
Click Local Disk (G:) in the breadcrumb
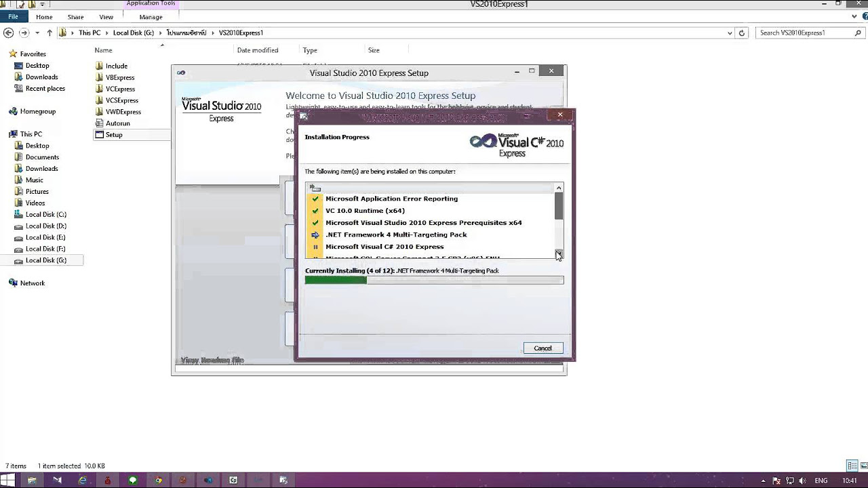pos(134,33)
